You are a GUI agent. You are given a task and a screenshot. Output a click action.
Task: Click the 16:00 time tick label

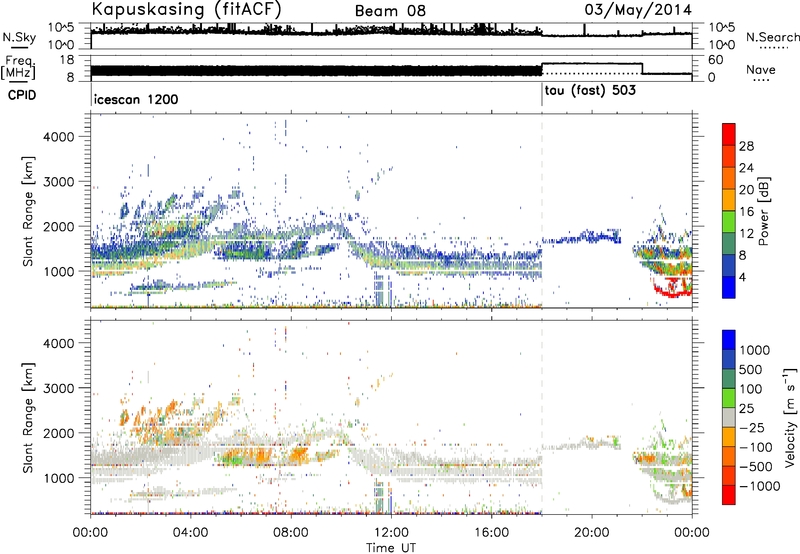[491, 533]
